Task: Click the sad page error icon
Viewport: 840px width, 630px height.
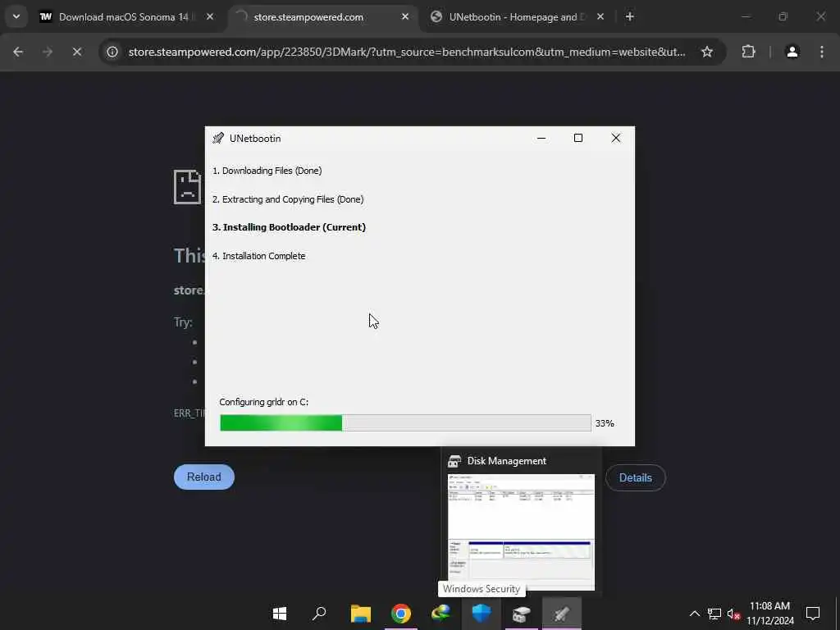Action: [188, 187]
